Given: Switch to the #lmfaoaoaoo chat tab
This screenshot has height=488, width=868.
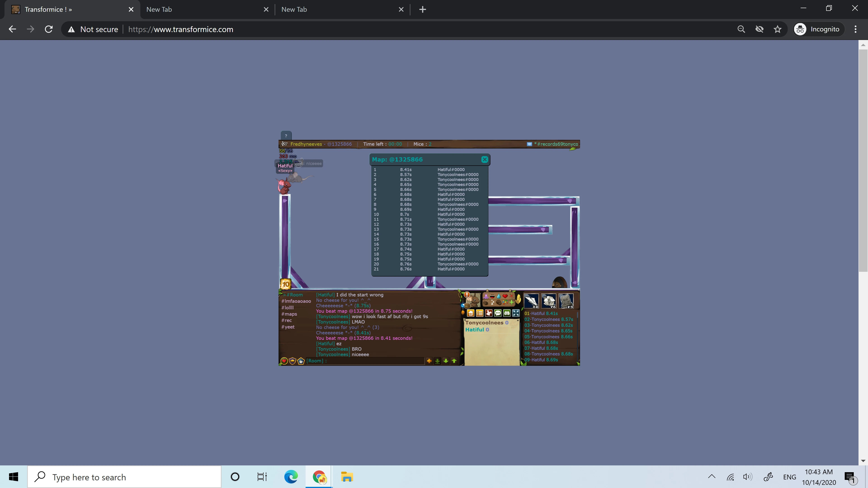Looking at the screenshot, I should [x=296, y=301].
